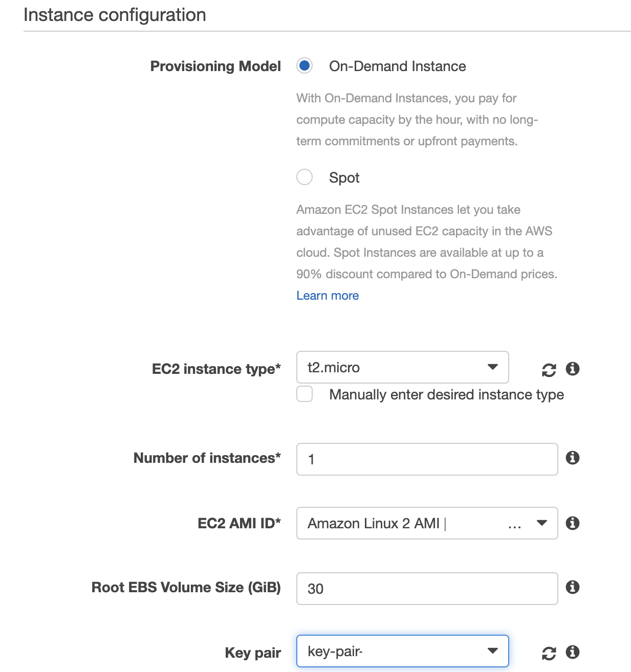This screenshot has width=631, height=672.
Task: Click the Root EBS Volume Size field
Action: tap(427, 589)
